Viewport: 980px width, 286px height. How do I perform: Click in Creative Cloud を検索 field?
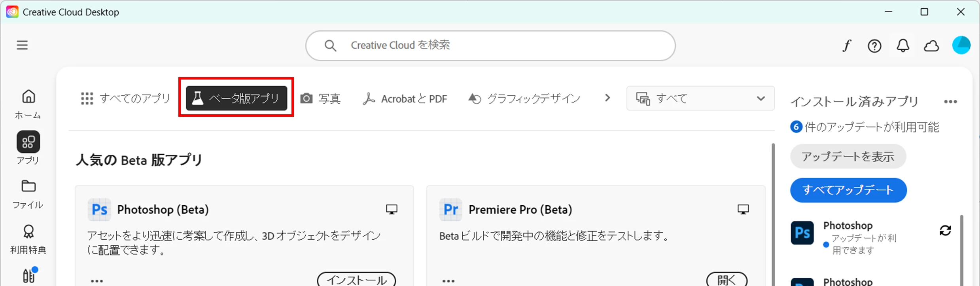pos(490,46)
